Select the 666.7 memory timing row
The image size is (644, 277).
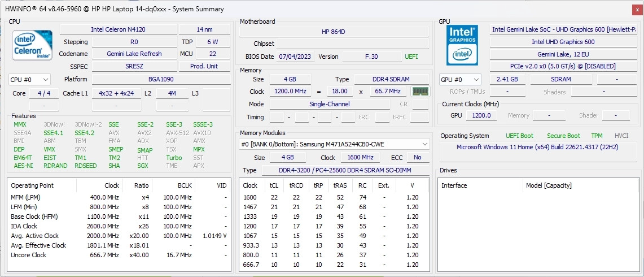pos(335,265)
